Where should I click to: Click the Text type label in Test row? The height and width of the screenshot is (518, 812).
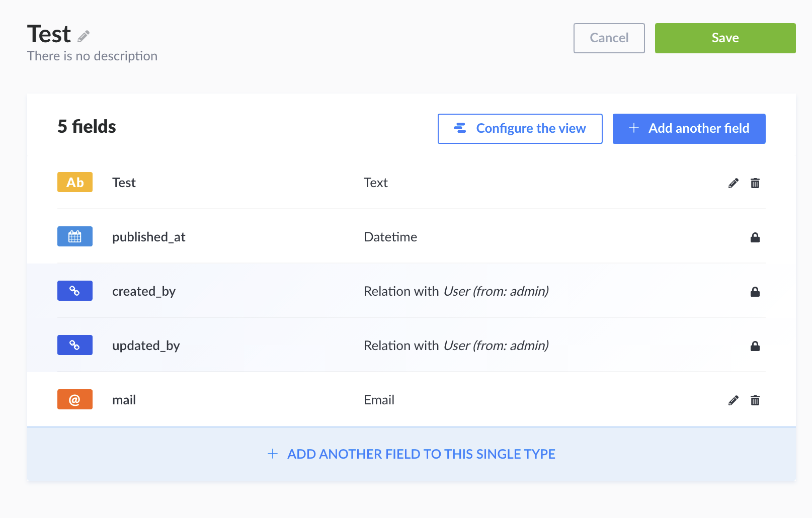(x=376, y=183)
